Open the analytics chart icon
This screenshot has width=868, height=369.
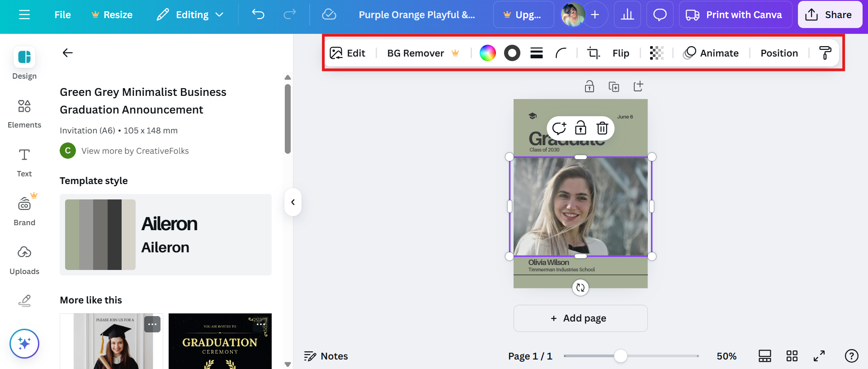[x=627, y=15]
